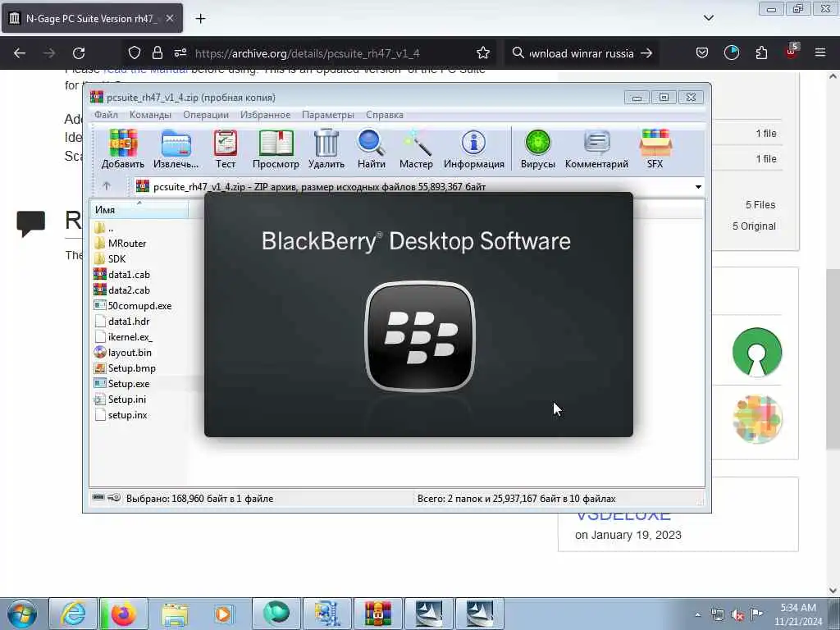Close the N-Gage PC Suite tab
This screenshot has width=840, height=630.
169,18
